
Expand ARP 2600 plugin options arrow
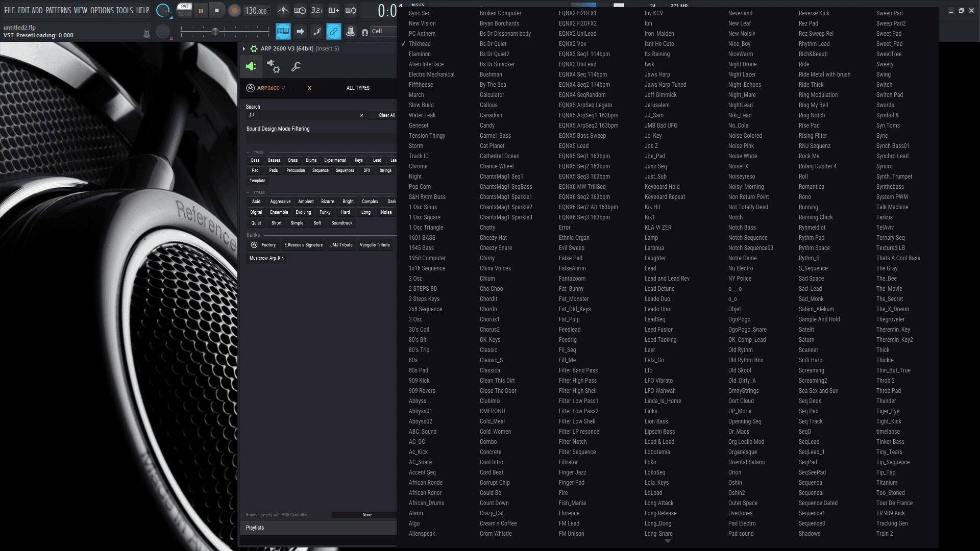coord(244,48)
